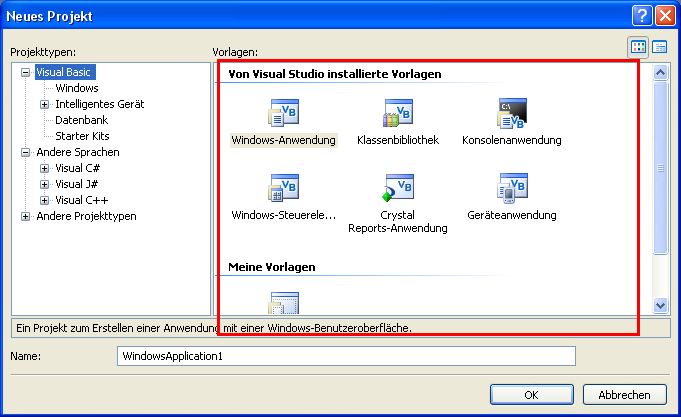Click the templates vertical scrollbar thumb
The height and width of the screenshot is (417, 681).
pyautogui.click(x=660, y=168)
